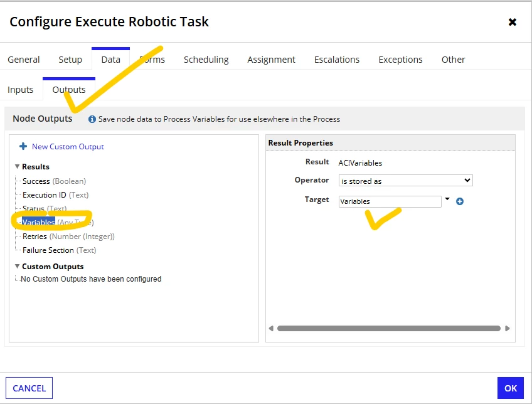532x404 pixels.
Task: Switch to the Inputs sub-tab
Action: (x=20, y=90)
